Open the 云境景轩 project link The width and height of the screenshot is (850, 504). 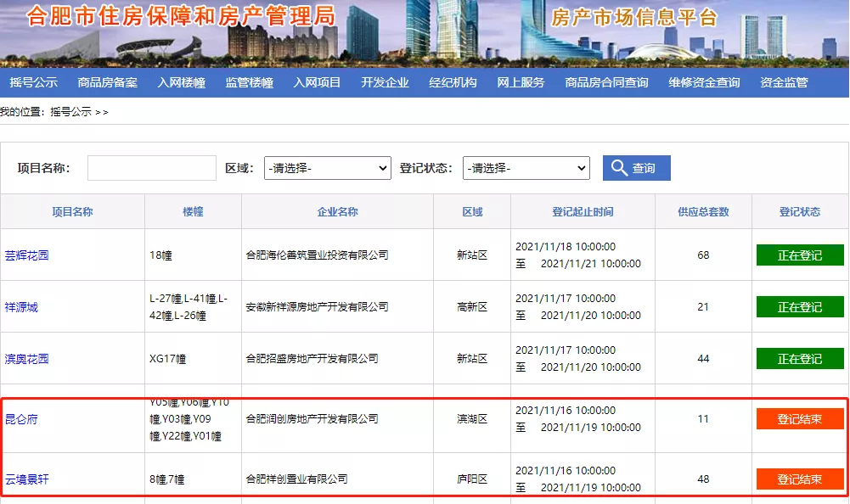click(26, 479)
